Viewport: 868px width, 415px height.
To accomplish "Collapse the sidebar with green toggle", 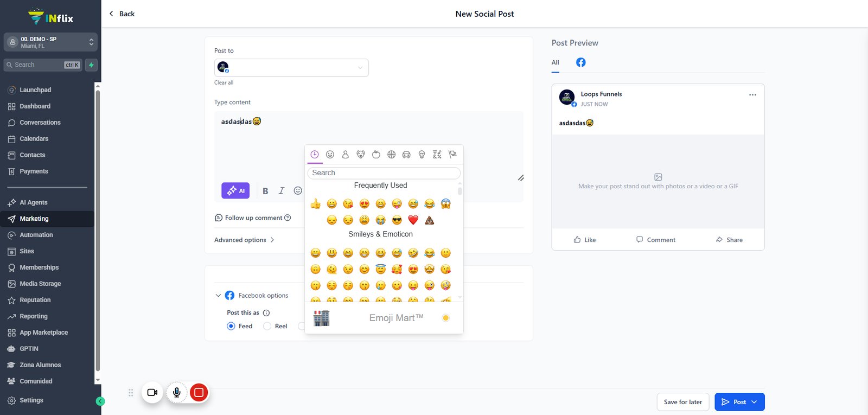I will pyautogui.click(x=100, y=401).
